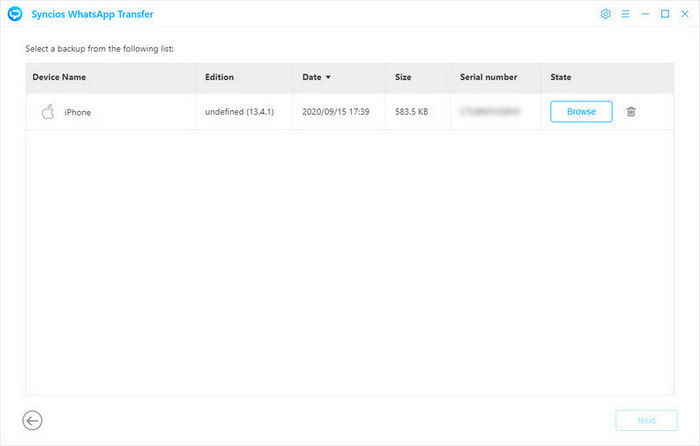Viewport: 700px width, 446px height.
Task: Go back with the arrow button
Action: (32, 421)
